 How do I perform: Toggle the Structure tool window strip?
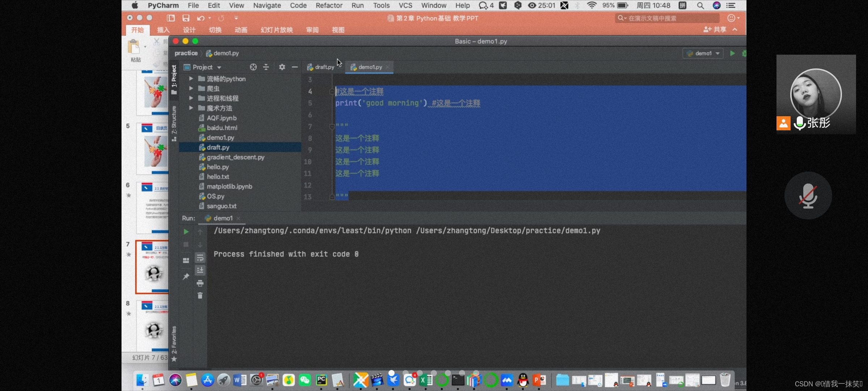pyautogui.click(x=174, y=123)
